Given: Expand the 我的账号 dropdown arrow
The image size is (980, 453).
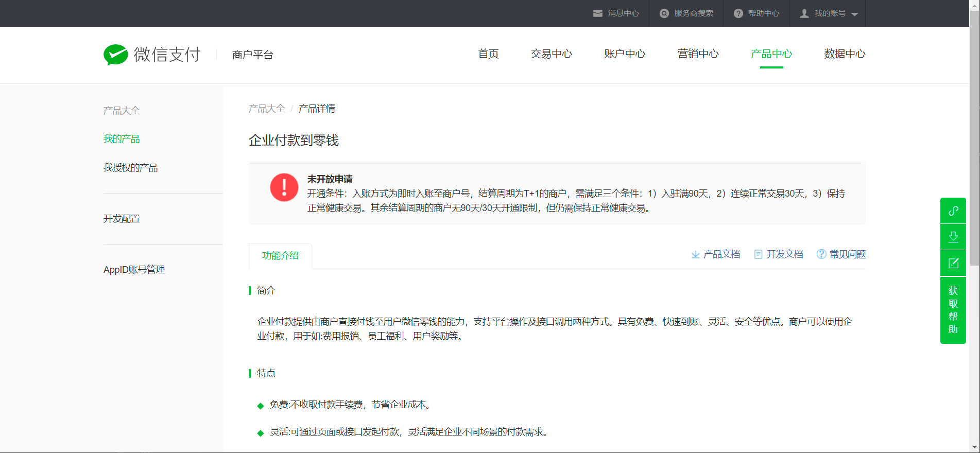Looking at the screenshot, I should point(855,14).
